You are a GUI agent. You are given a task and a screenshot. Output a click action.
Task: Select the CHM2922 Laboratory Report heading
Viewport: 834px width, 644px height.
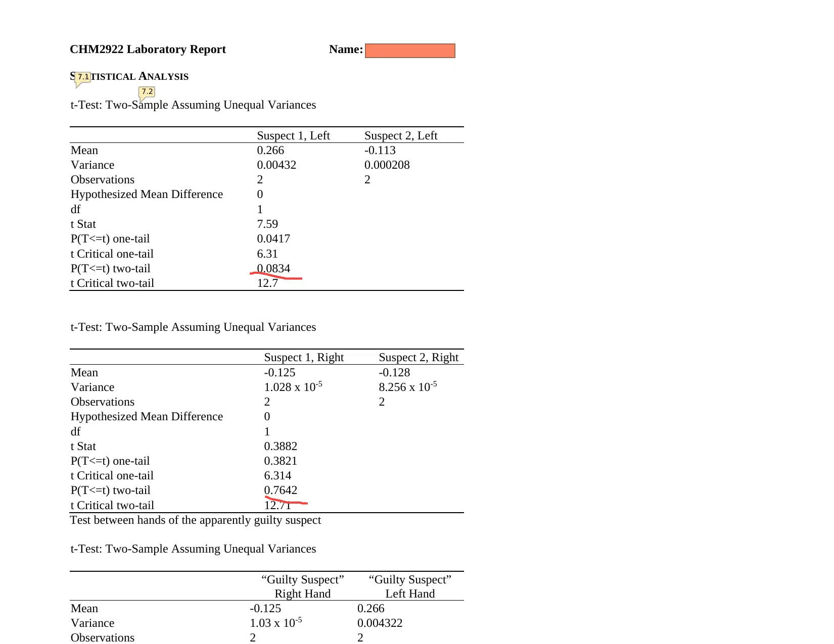pyautogui.click(x=148, y=49)
